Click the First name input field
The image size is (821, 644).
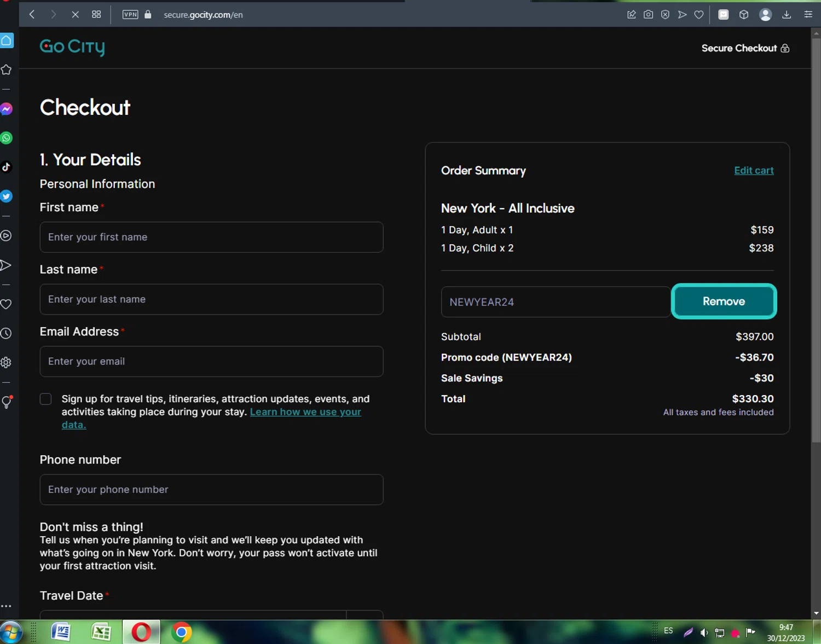pos(211,237)
